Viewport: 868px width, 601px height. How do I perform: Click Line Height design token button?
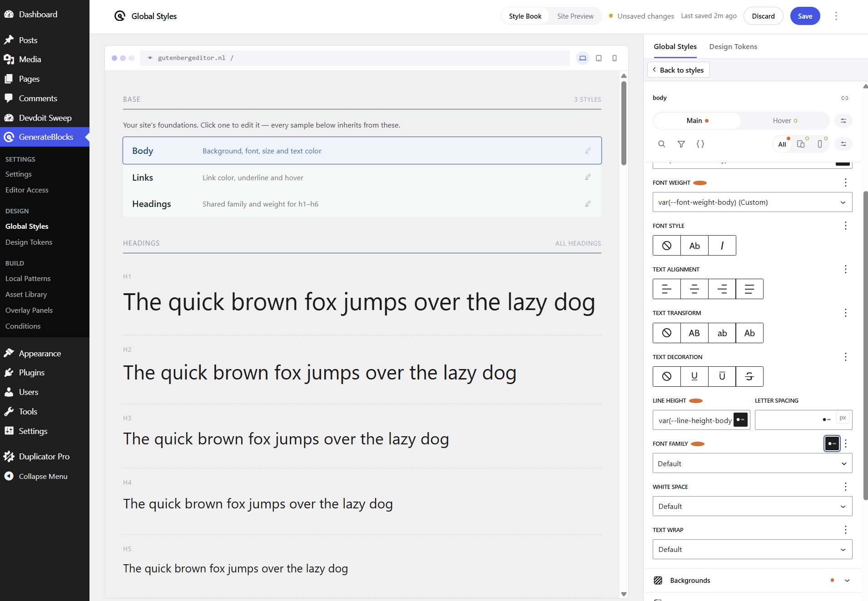(741, 419)
